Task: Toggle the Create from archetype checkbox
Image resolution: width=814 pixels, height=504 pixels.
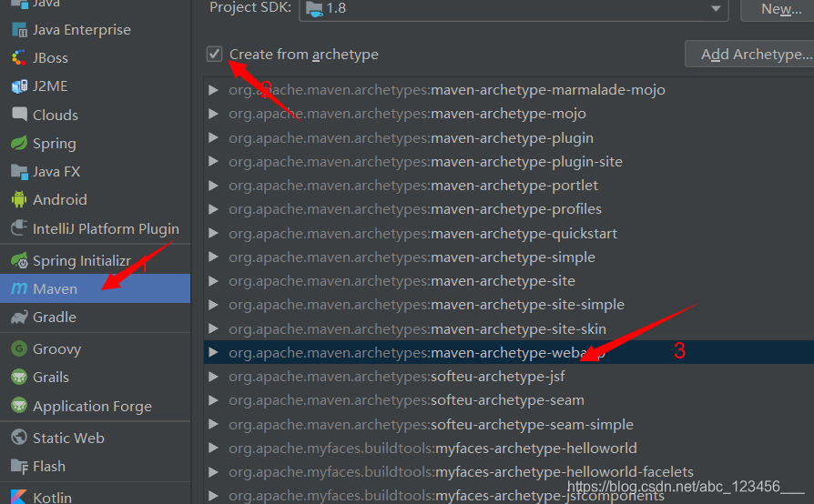Action: click(214, 54)
